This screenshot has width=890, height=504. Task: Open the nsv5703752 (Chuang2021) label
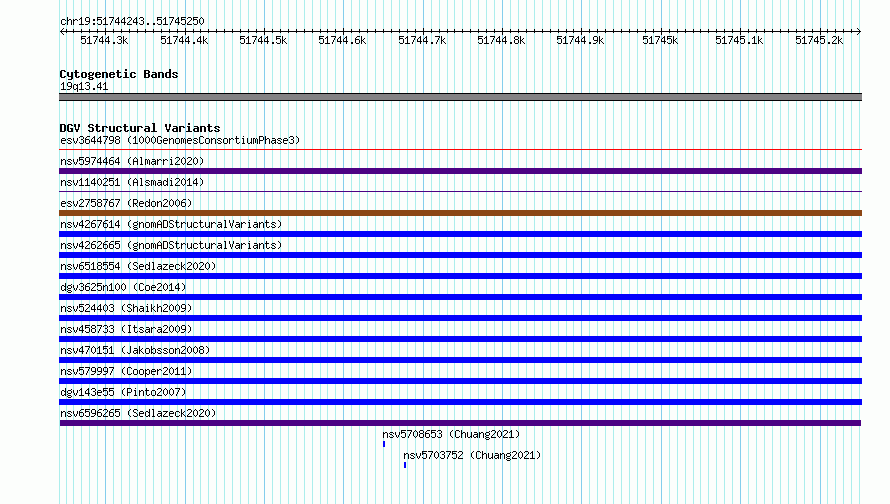point(472,455)
